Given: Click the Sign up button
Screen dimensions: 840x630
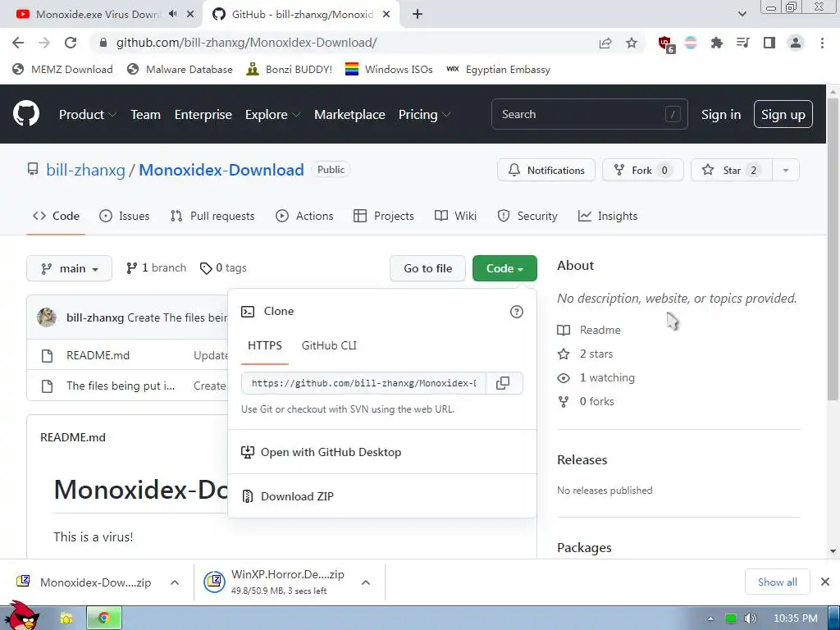Looking at the screenshot, I should click(x=783, y=114).
